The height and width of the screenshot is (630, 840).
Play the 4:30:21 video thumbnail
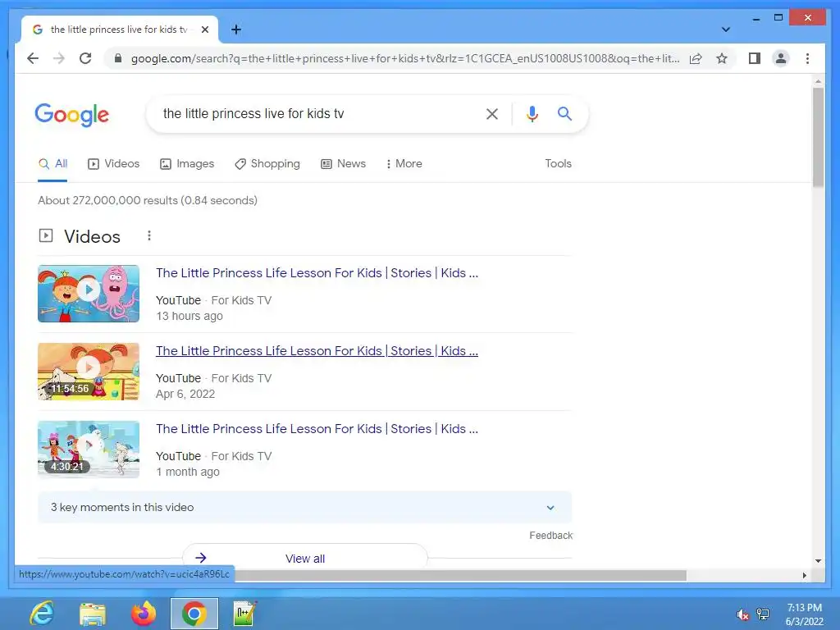pyautogui.click(x=89, y=450)
